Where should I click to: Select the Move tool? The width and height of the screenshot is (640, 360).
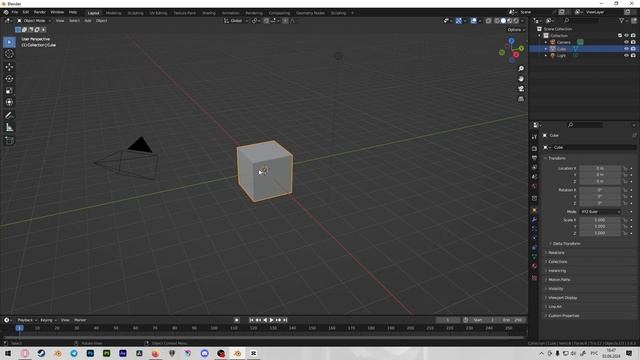[9, 67]
